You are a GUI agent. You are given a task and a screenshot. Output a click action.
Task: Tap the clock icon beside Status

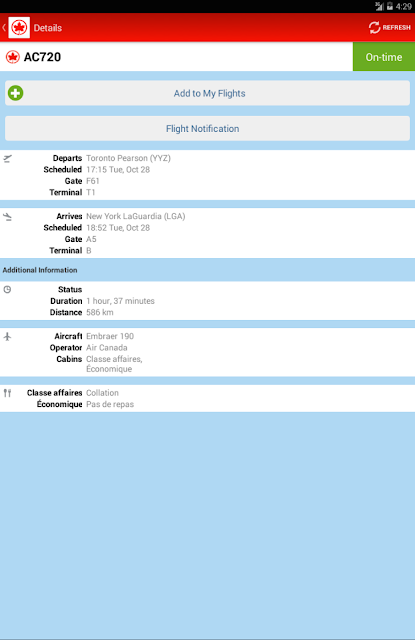7,289
